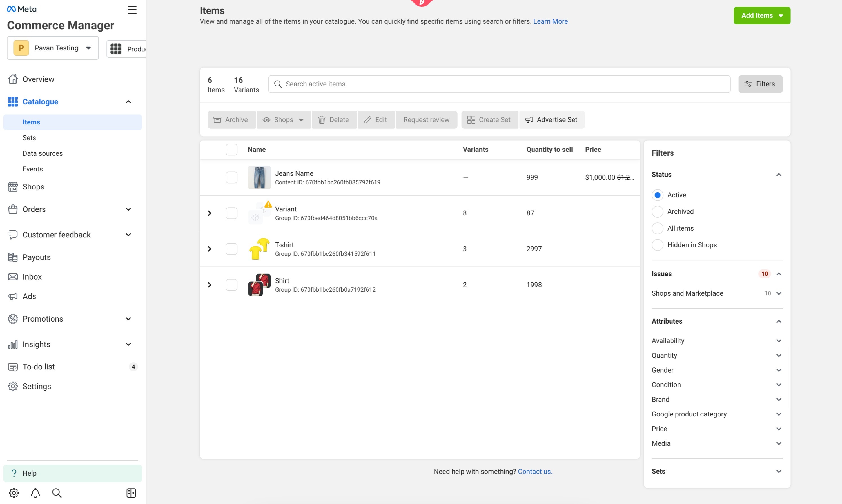Open the notifications bell icon
This screenshot has height=504, width=842.
click(x=35, y=493)
